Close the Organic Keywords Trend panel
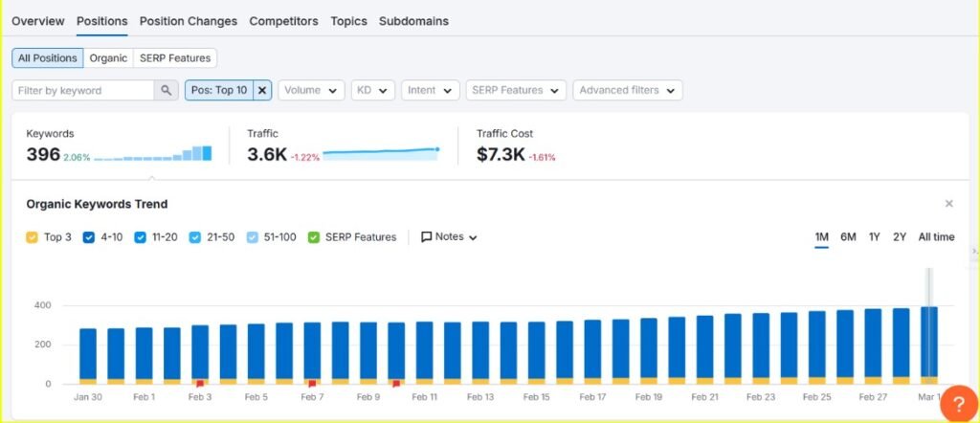The height and width of the screenshot is (423, 980). 948,204
